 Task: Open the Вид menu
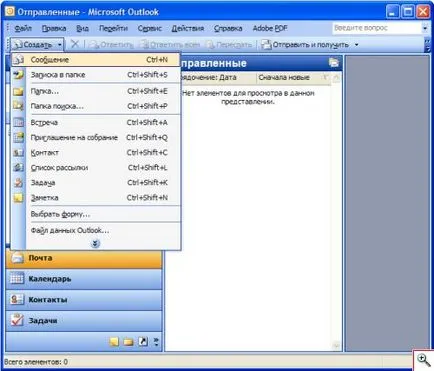point(82,28)
